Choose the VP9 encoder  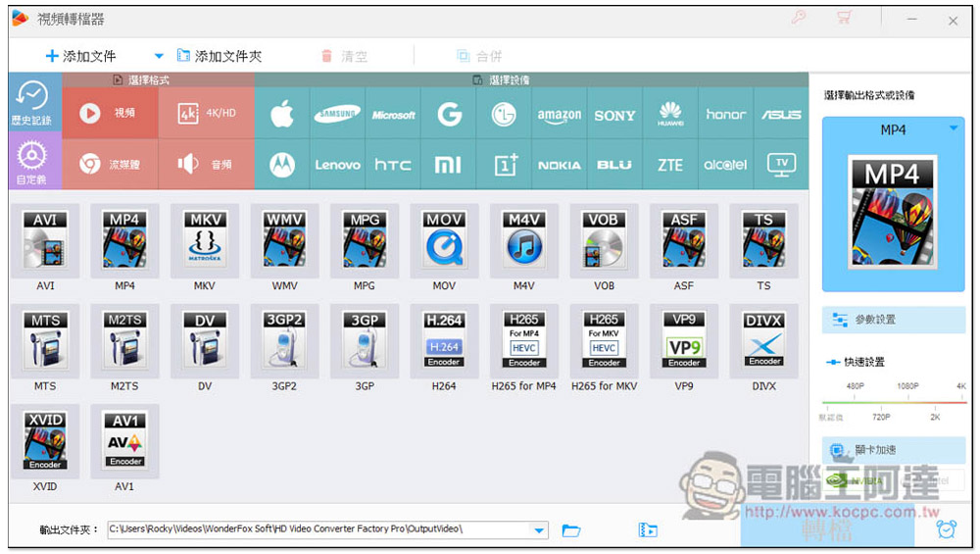point(684,341)
